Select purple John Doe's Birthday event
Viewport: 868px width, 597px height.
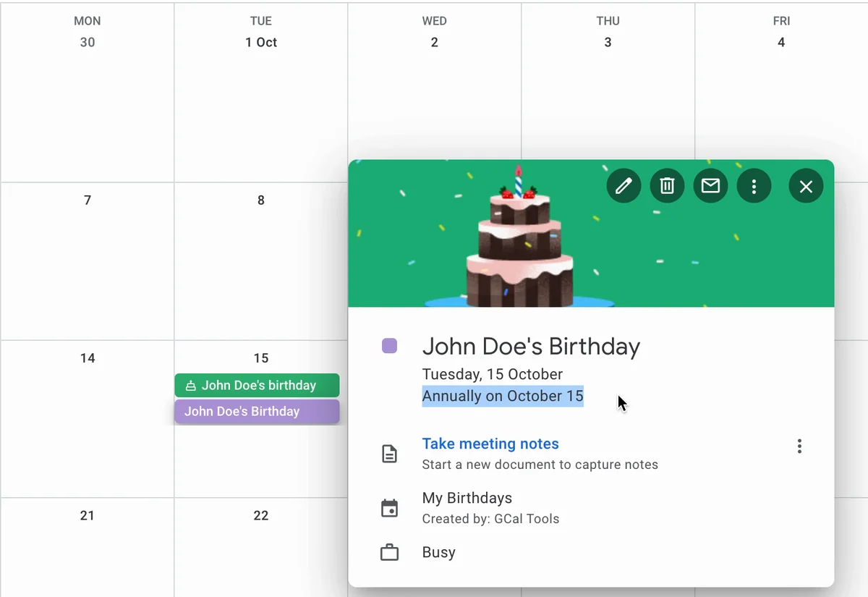pos(257,411)
